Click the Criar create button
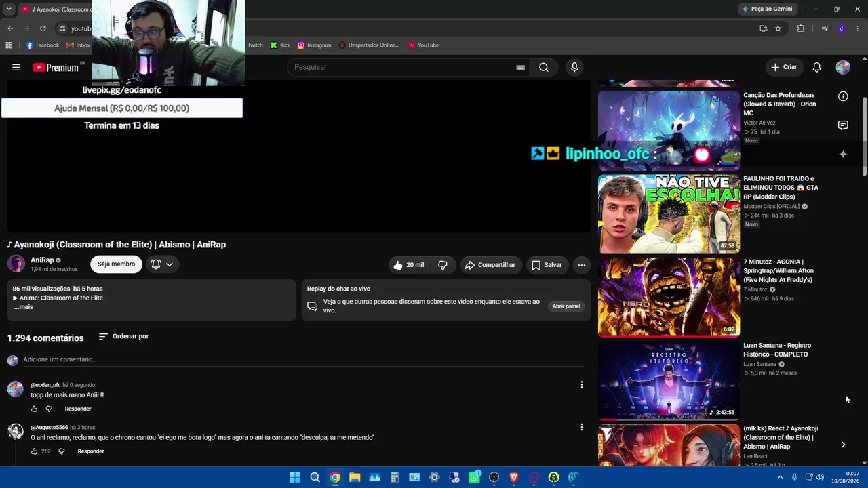This screenshot has height=488, width=868. tap(784, 67)
